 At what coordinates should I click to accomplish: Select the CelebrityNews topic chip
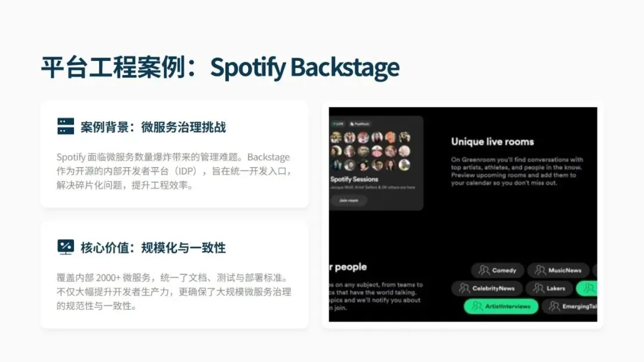click(487, 289)
